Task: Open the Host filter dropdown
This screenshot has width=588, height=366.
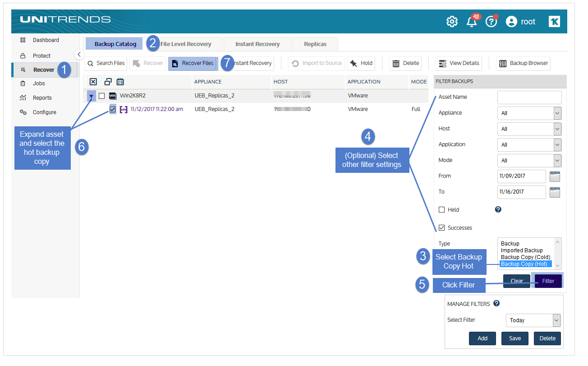Action: pos(529,129)
